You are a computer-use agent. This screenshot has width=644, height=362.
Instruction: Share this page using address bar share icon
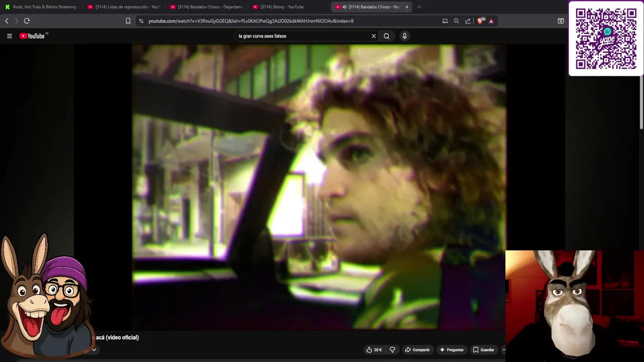coord(468,21)
